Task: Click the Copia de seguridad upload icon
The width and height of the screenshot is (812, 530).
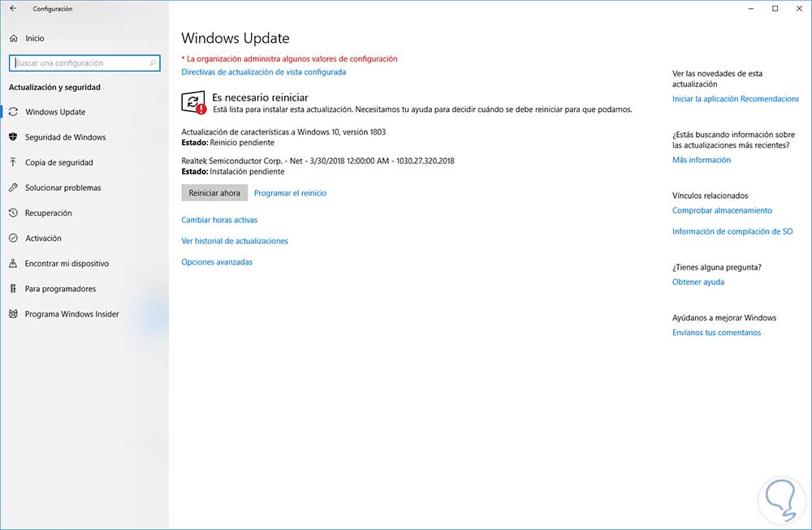Action: click(14, 162)
